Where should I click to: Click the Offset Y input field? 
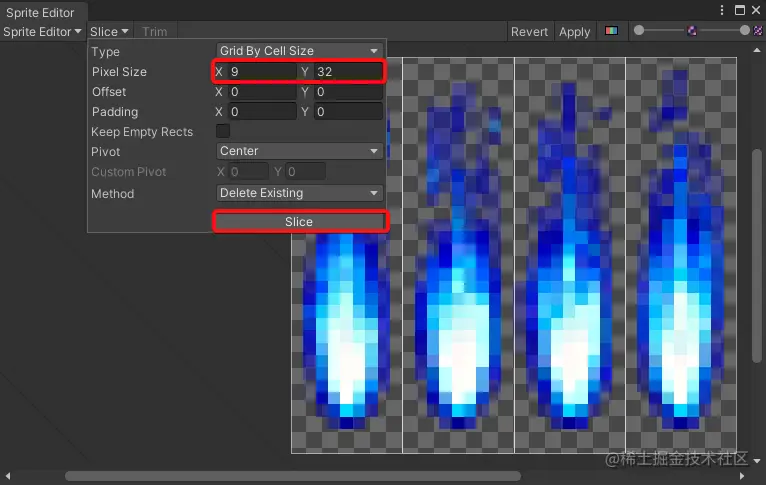pos(347,92)
